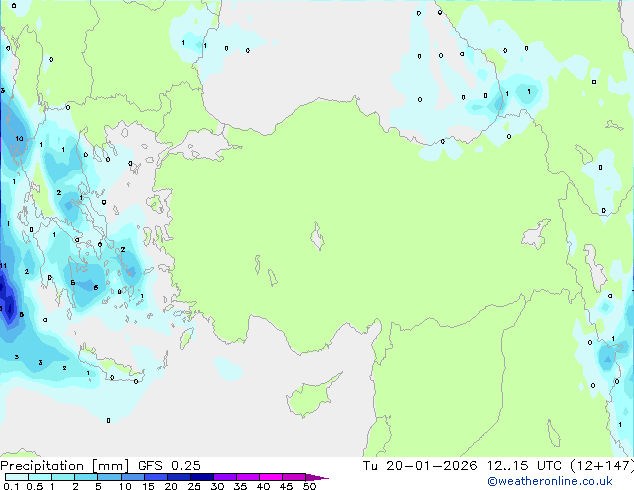
Task: Click the 'Tu 20-01-2026' date text
Action: pyautogui.click(x=420, y=466)
